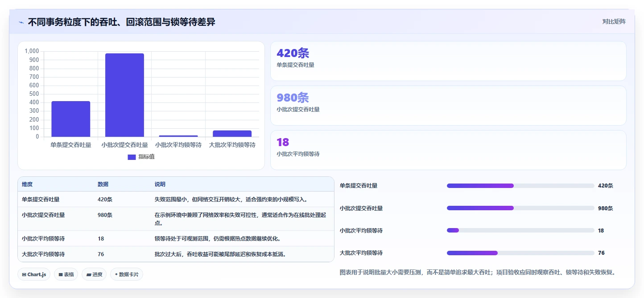Viewport: 644px width, 298px height.
Task: Click the 维度 column header
Action: click(27, 184)
